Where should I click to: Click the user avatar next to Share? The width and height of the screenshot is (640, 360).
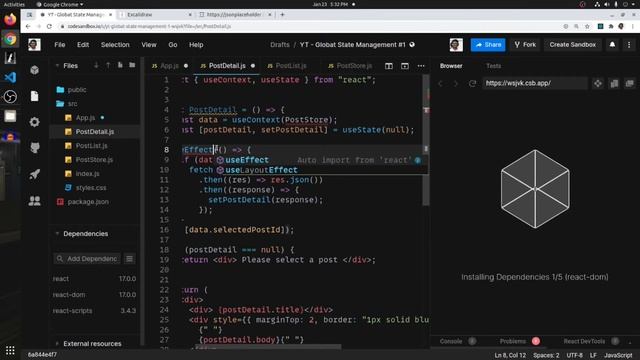pos(456,44)
